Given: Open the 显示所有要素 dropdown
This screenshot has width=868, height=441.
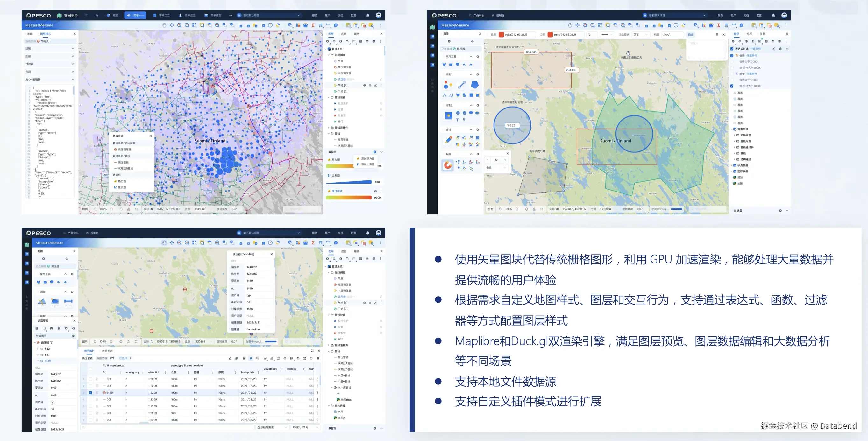Looking at the screenshot, I should click(x=272, y=427).
